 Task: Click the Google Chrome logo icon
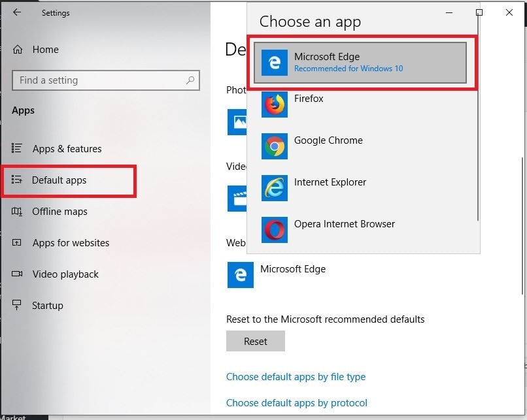[275, 146]
